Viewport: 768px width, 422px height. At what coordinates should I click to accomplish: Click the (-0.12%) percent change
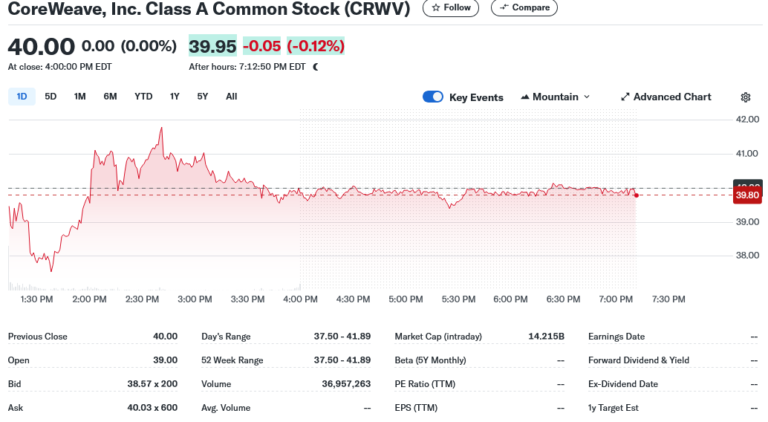click(x=315, y=46)
